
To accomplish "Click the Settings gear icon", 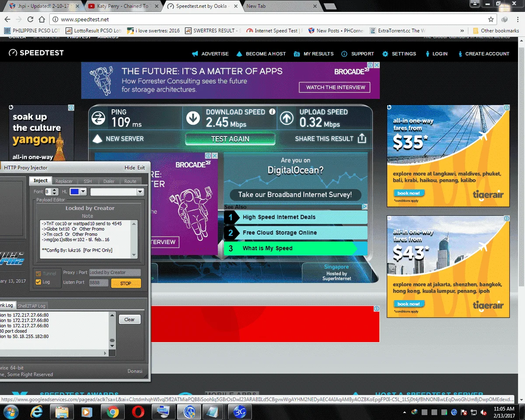I will pos(385,54).
